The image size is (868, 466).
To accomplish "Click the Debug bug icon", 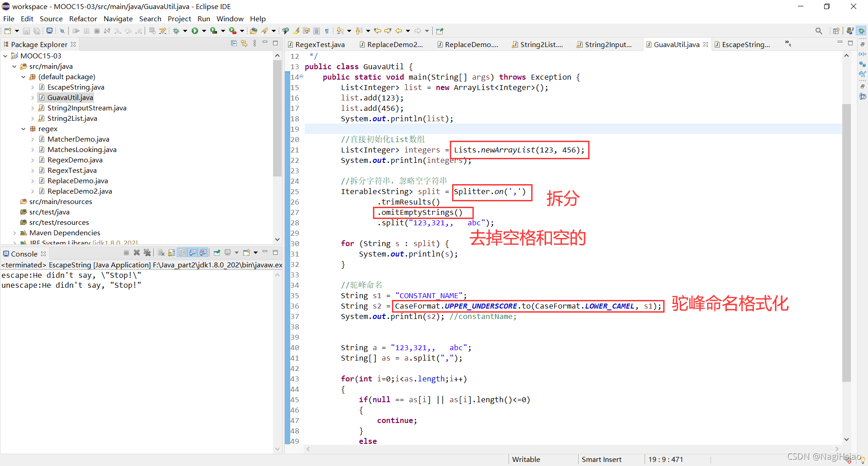I will point(176,31).
